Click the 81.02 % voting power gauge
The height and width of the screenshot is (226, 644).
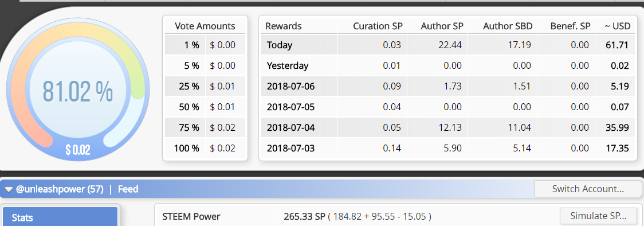point(77,91)
